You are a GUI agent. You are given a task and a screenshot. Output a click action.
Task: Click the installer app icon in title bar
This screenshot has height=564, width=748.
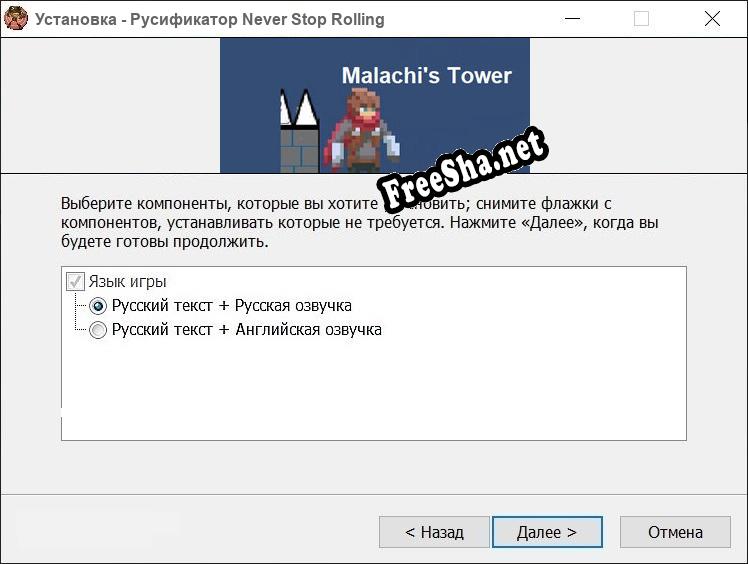[x=16, y=18]
